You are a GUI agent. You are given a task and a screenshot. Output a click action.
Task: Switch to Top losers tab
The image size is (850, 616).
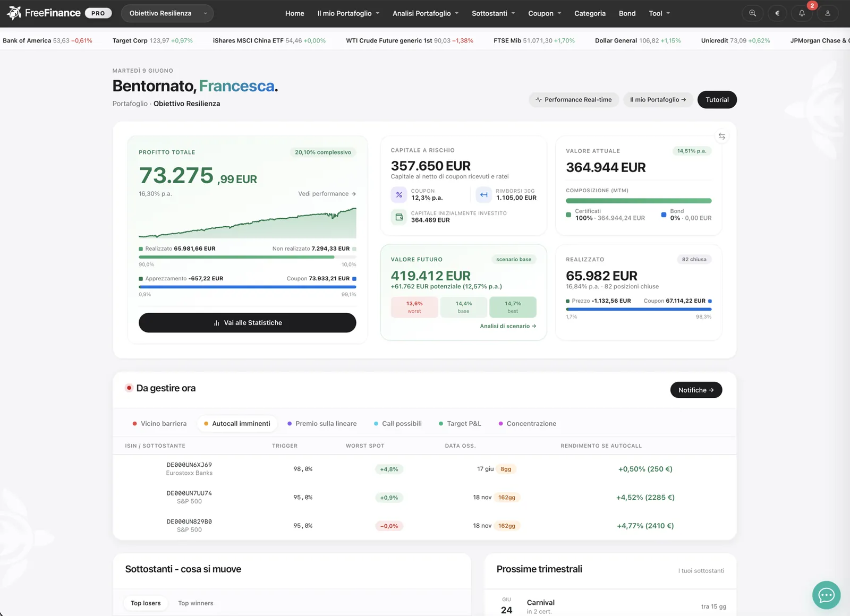(x=146, y=603)
